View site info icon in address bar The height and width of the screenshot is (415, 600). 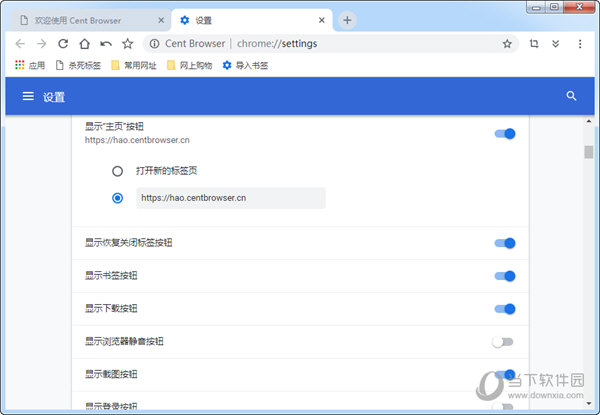154,44
